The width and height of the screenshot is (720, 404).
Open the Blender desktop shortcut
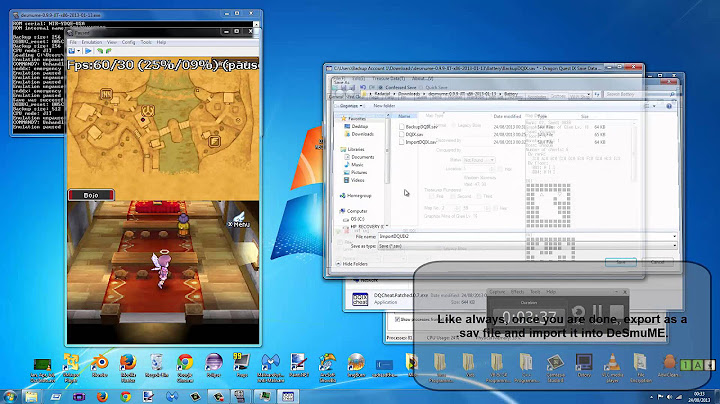click(100, 366)
